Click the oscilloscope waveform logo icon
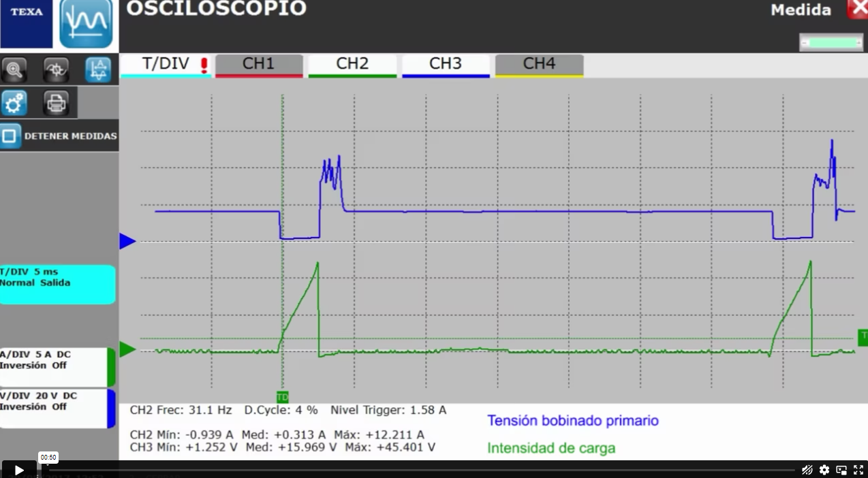 86,24
